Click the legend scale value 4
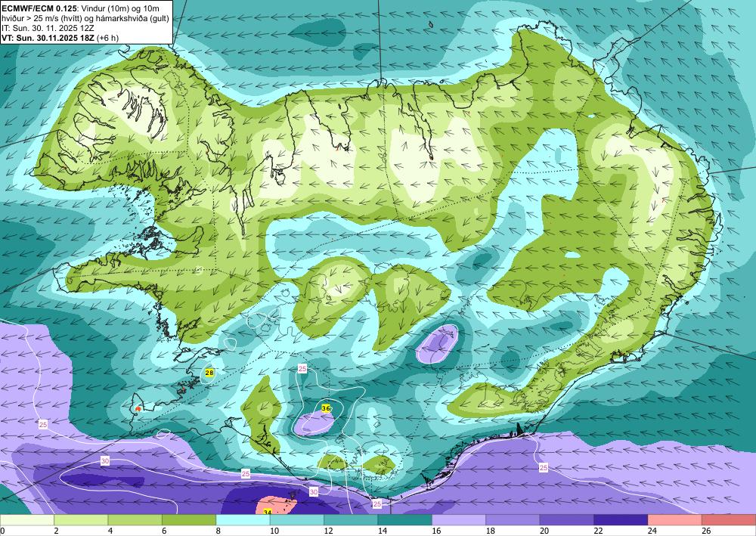Viewport: 756px width, 536px height. tap(110, 531)
